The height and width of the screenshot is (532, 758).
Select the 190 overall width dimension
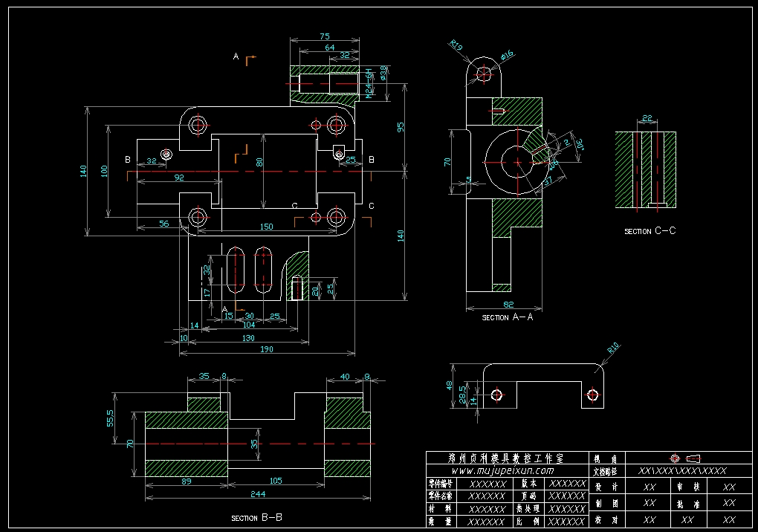tap(268, 349)
